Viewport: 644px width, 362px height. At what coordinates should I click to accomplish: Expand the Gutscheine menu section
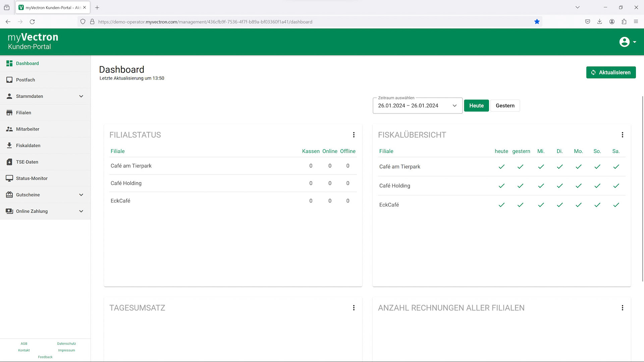tap(81, 195)
